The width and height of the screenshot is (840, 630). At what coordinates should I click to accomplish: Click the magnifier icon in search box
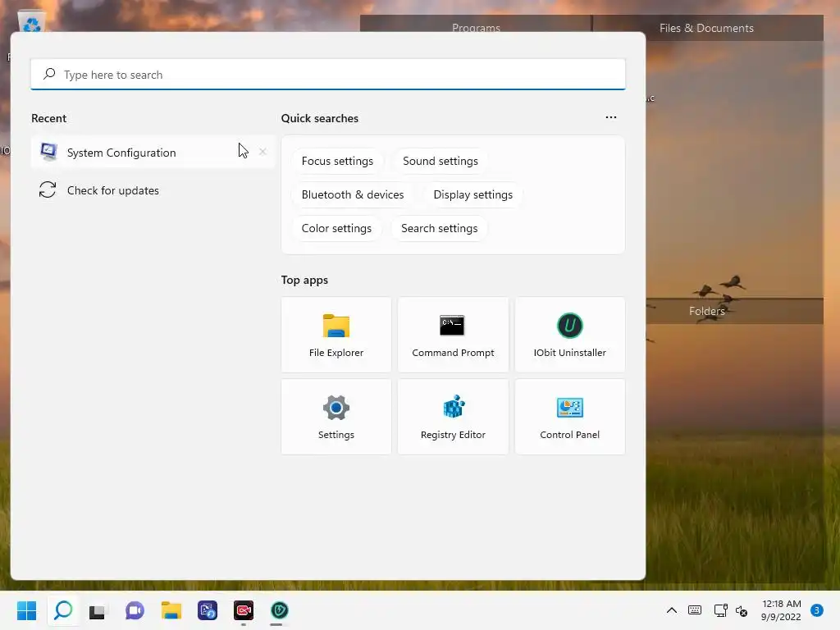(x=49, y=74)
